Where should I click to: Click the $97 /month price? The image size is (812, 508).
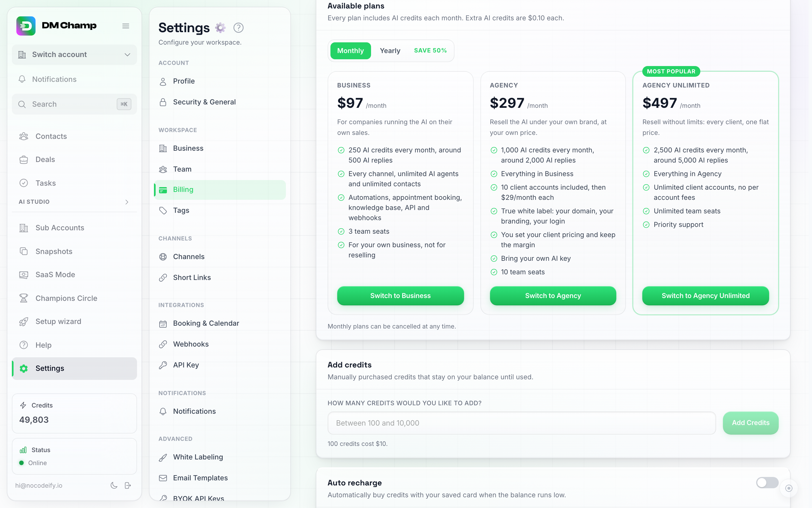click(362, 103)
